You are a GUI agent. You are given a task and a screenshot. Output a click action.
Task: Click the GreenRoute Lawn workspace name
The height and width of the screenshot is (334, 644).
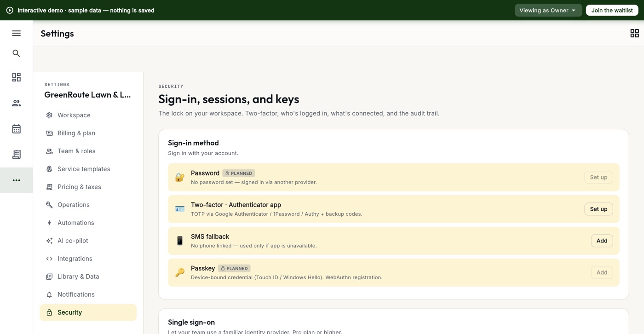click(x=87, y=95)
